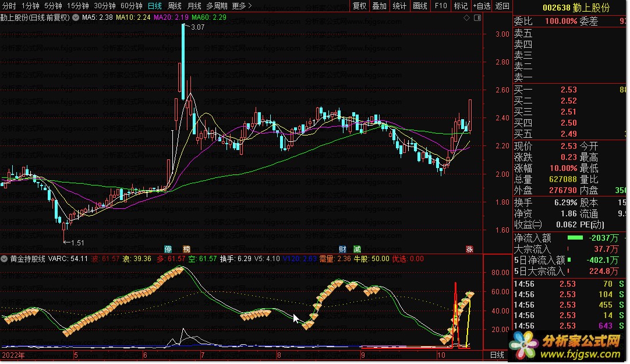Click the 14:56 trade row with volume 104
Image resolution: width=630 pixels, height=364 pixels.
click(569, 295)
